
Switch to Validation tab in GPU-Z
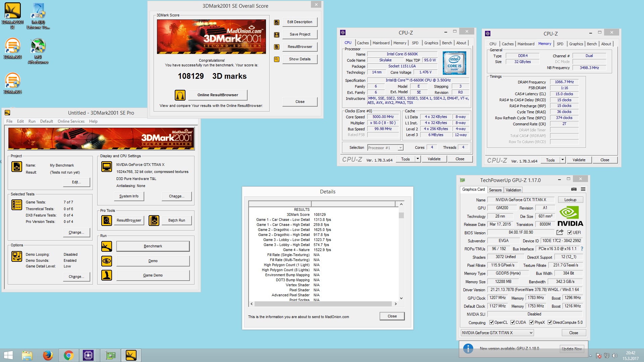[x=513, y=190]
